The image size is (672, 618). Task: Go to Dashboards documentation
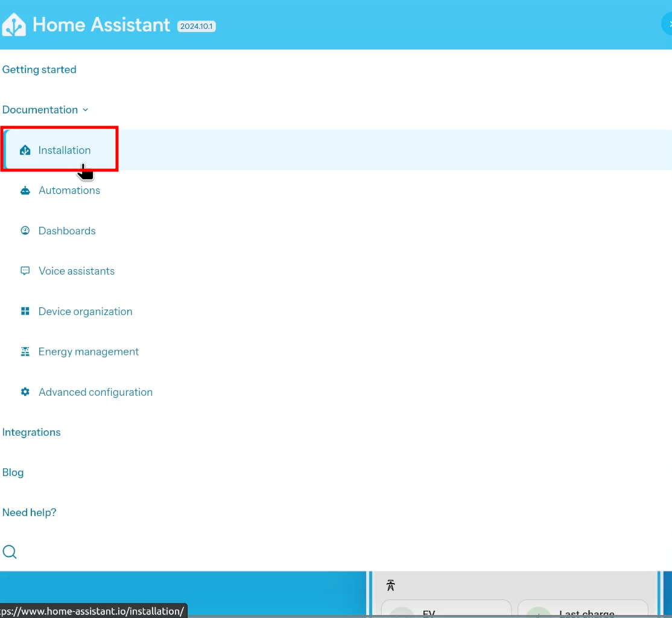pyautogui.click(x=67, y=231)
